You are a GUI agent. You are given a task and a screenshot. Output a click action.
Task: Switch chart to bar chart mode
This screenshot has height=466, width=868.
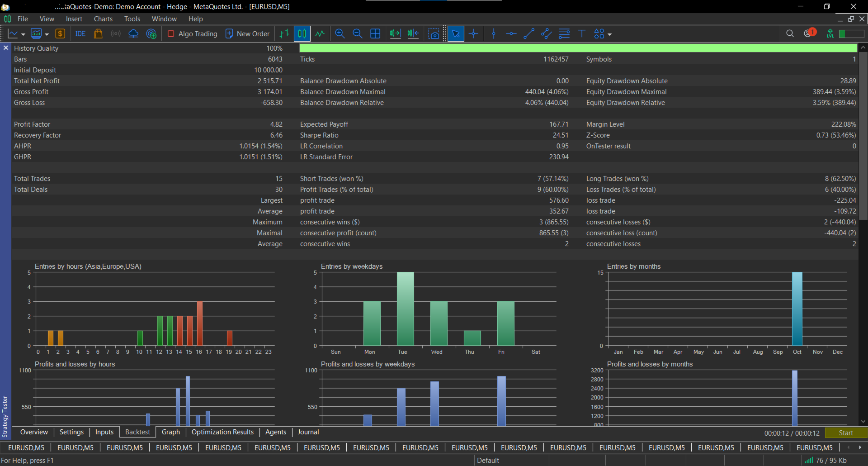pyautogui.click(x=284, y=34)
